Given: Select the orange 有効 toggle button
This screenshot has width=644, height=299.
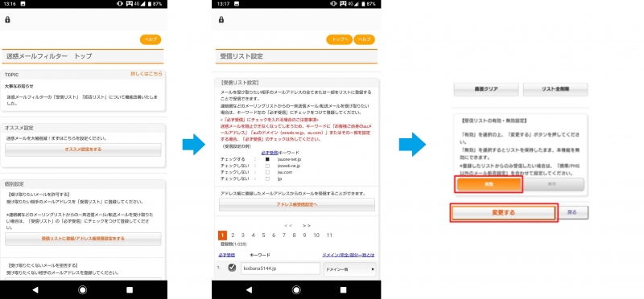Looking at the screenshot, I should tap(489, 185).
